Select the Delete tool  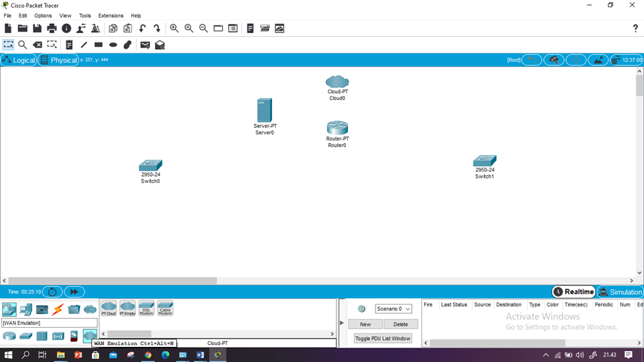point(38,44)
